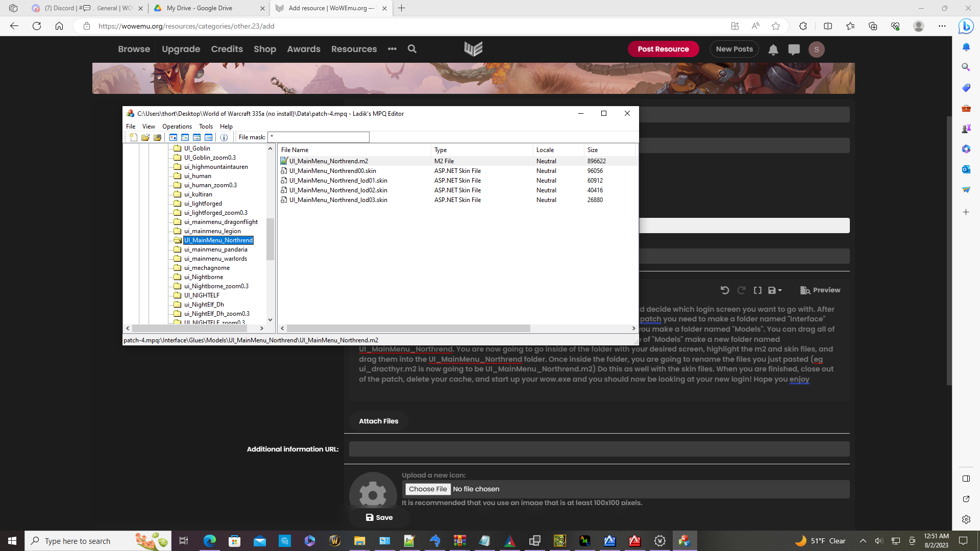Switch to details view in MPQ Editor
Viewport: 980px width, 551px height.
click(208, 137)
